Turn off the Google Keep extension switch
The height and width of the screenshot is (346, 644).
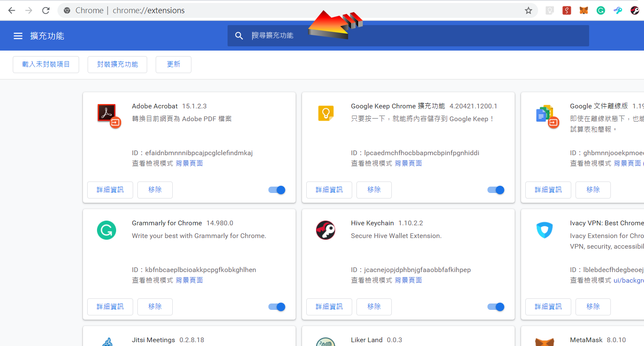[x=496, y=190]
